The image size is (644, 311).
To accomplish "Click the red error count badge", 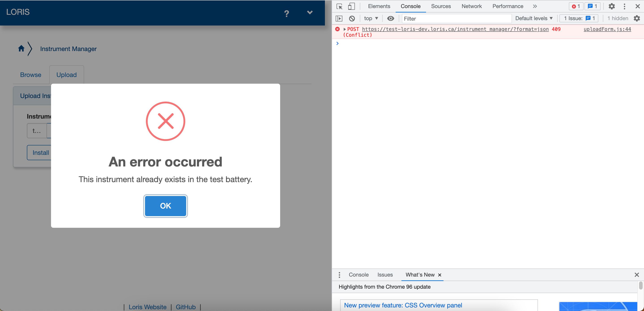I will (576, 6).
